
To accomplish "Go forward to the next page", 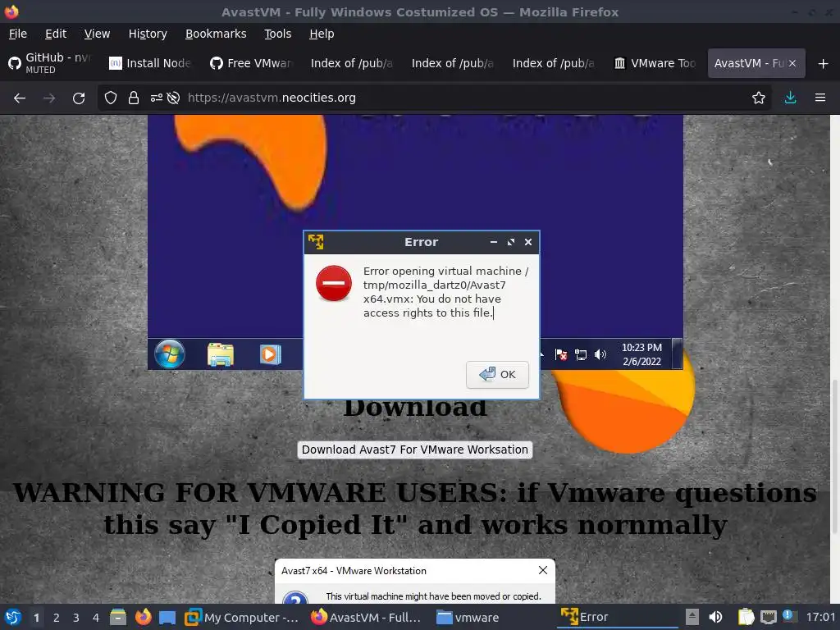I will (x=49, y=98).
